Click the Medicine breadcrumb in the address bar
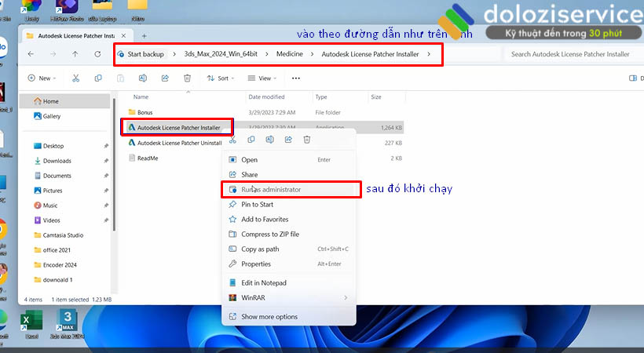Screen dimensions: 644x353 pos(289,54)
